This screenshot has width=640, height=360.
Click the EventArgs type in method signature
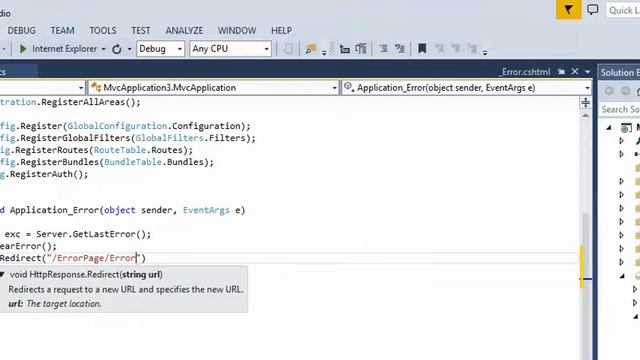[x=206, y=210]
